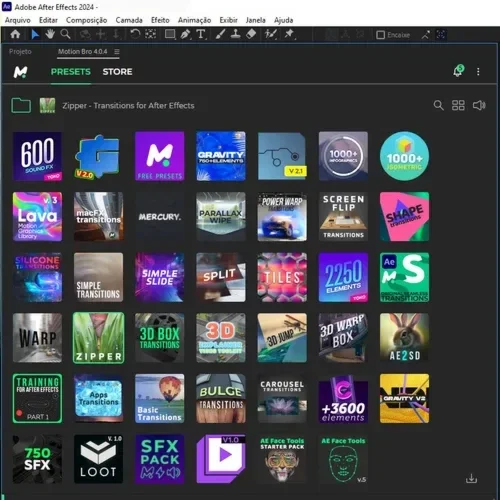Open the Efeito menu
The height and width of the screenshot is (500, 500).
click(160, 20)
